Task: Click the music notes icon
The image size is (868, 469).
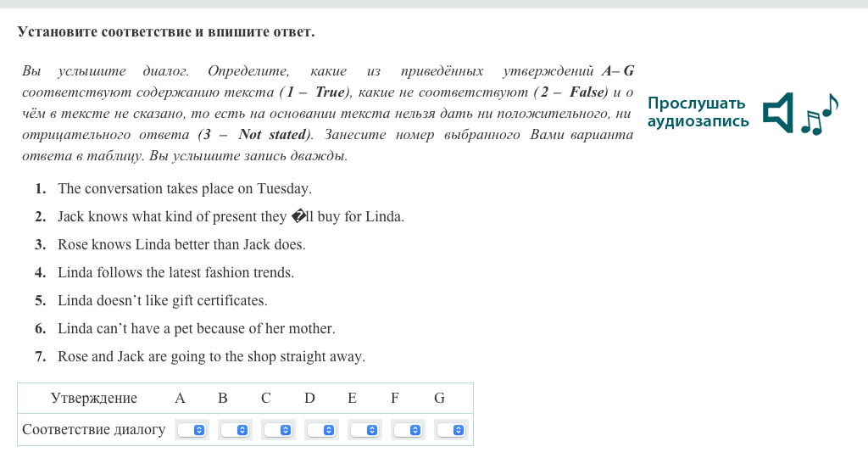Action: (819, 114)
